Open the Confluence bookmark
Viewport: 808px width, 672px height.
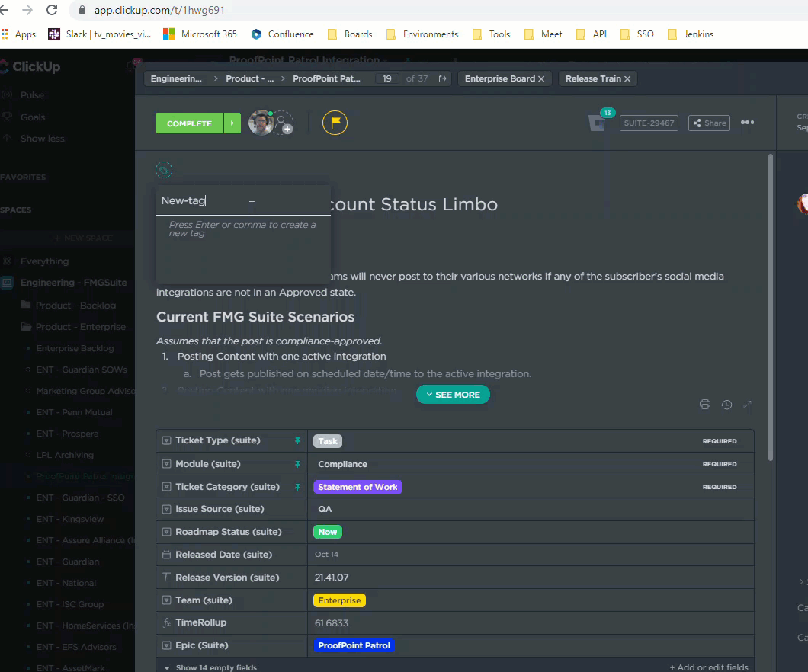pos(282,34)
